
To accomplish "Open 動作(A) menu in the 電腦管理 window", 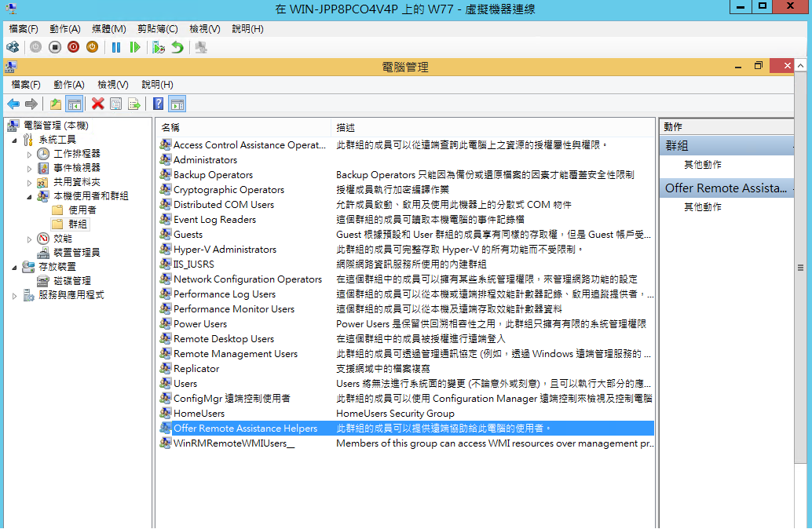I will (69, 84).
